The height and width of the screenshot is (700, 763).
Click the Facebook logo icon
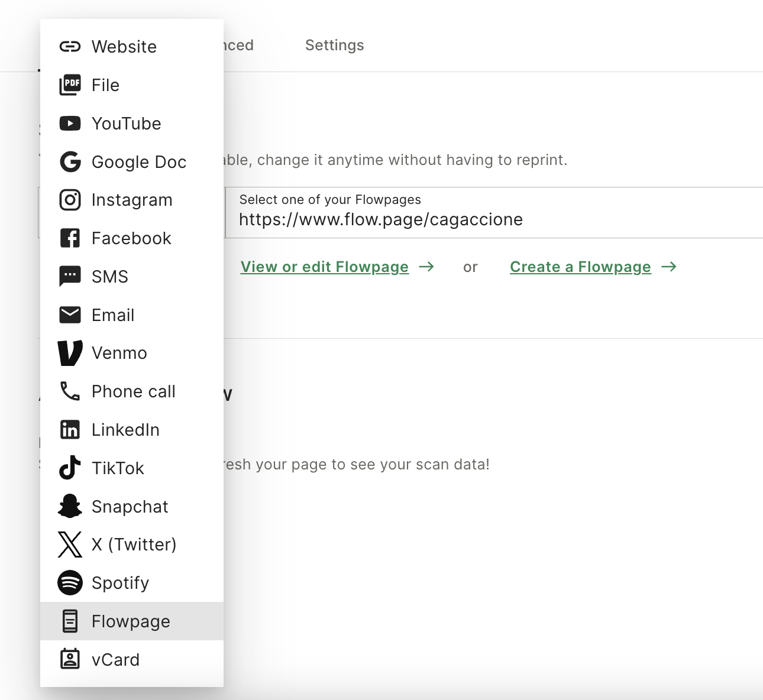[x=70, y=238]
